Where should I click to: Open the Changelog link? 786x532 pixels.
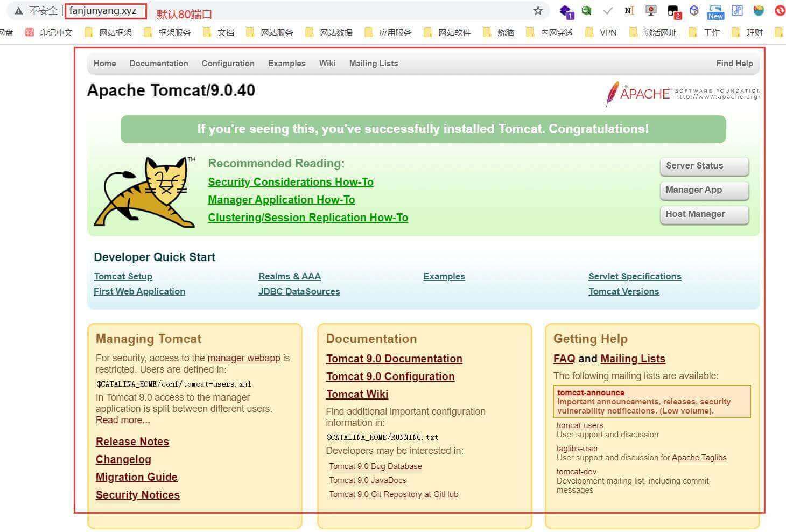[123, 459]
